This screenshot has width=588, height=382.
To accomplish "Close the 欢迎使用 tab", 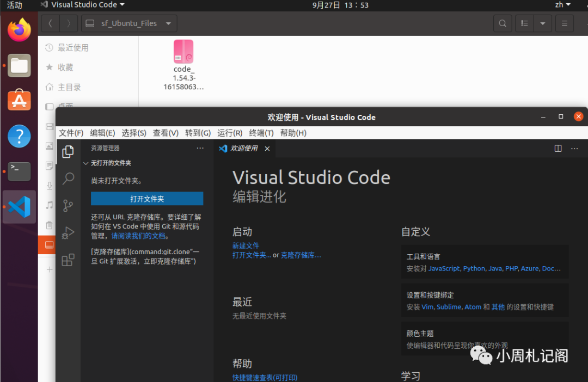I will [267, 149].
